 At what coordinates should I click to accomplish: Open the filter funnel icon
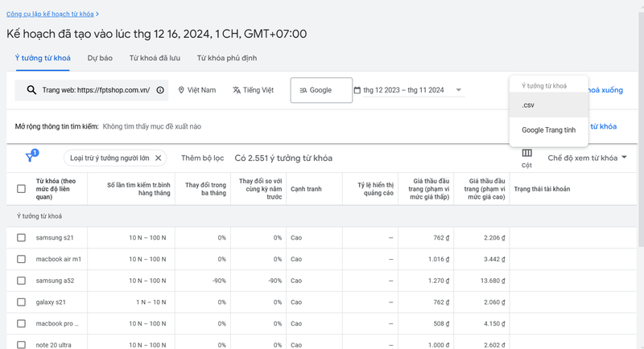30,158
